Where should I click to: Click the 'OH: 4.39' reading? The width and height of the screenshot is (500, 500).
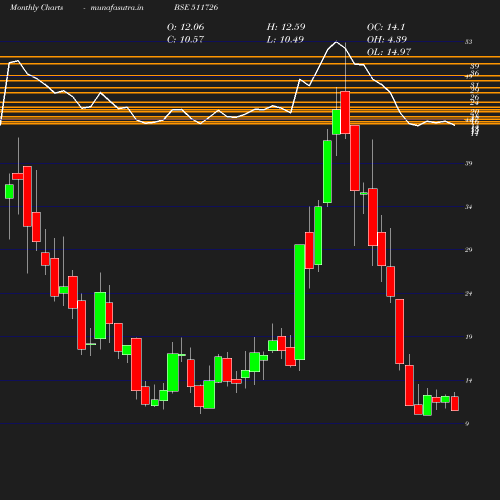coord(387,40)
